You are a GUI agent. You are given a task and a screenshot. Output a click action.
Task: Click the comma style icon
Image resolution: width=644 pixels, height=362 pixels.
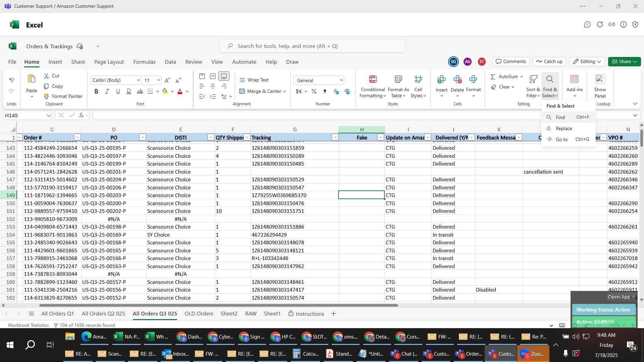pyautogui.click(x=325, y=91)
